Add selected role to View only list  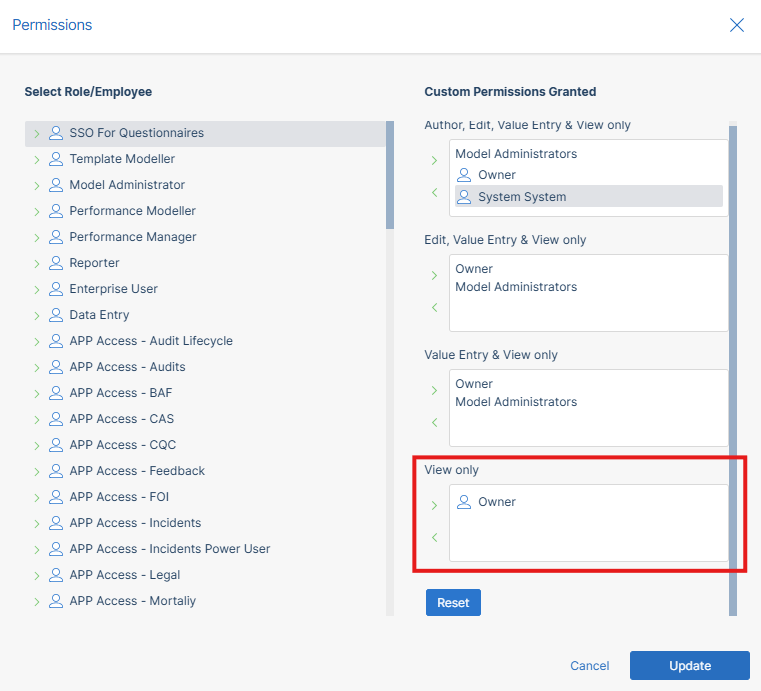coord(434,506)
